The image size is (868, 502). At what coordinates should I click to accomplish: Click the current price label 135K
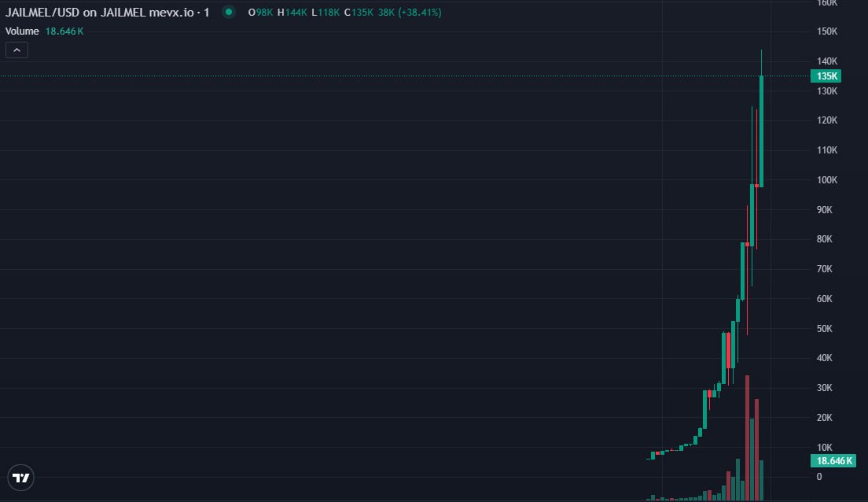pyautogui.click(x=826, y=76)
